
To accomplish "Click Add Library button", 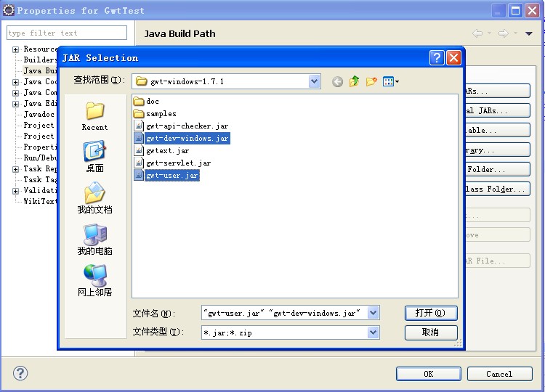I will pyautogui.click(x=498, y=150).
